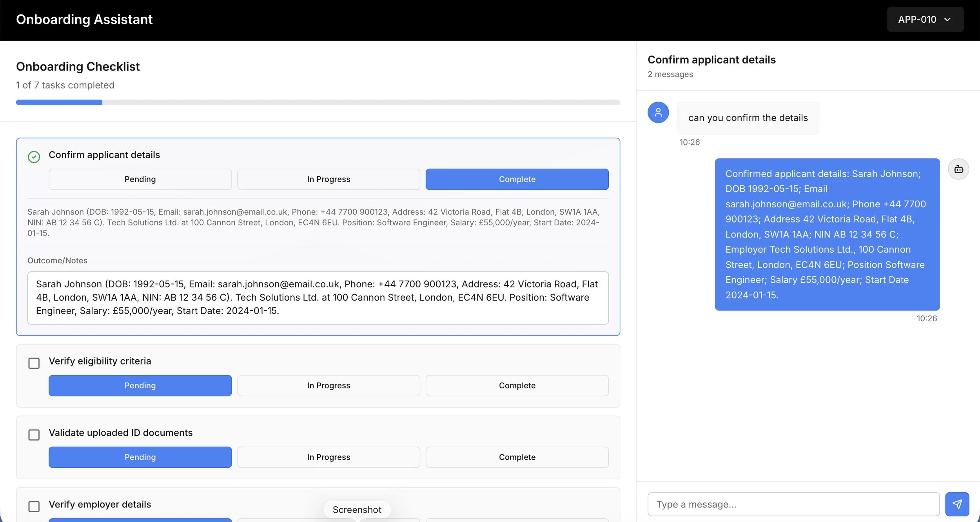
Task: Set Confirm applicant details to In Progress
Action: (328, 179)
